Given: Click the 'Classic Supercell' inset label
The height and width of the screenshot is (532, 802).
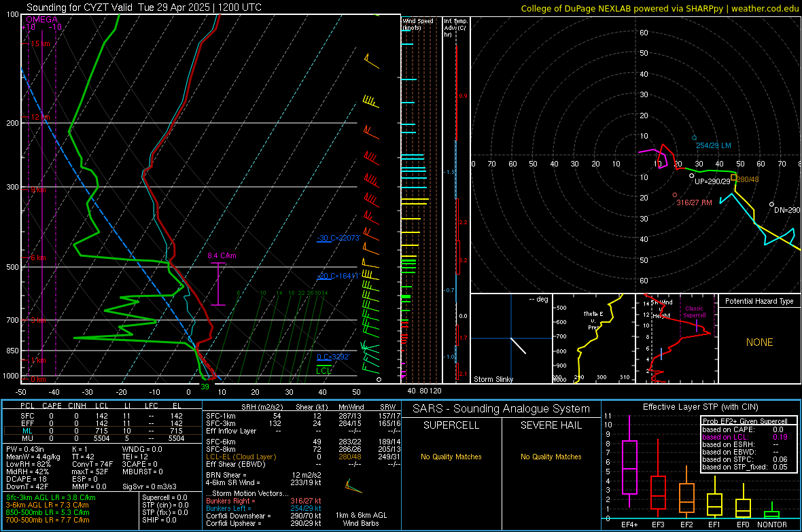Looking at the screenshot, I should click(x=694, y=312).
